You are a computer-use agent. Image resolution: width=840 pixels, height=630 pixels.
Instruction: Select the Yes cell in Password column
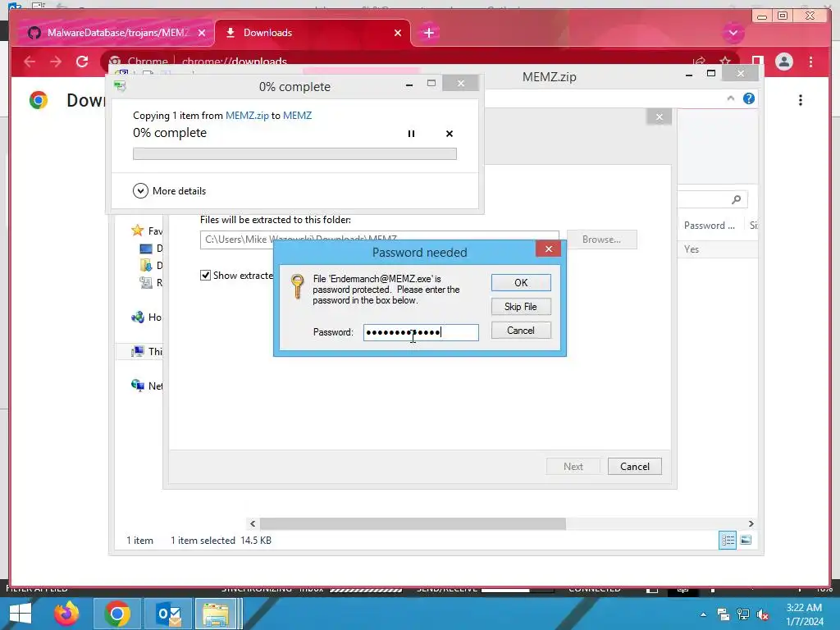[691, 249]
